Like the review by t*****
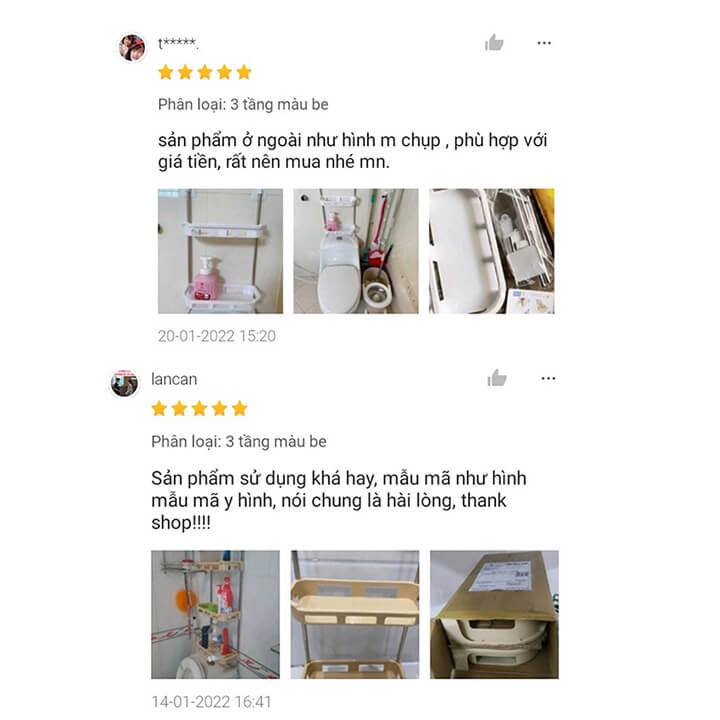The image size is (720, 720). [x=494, y=43]
